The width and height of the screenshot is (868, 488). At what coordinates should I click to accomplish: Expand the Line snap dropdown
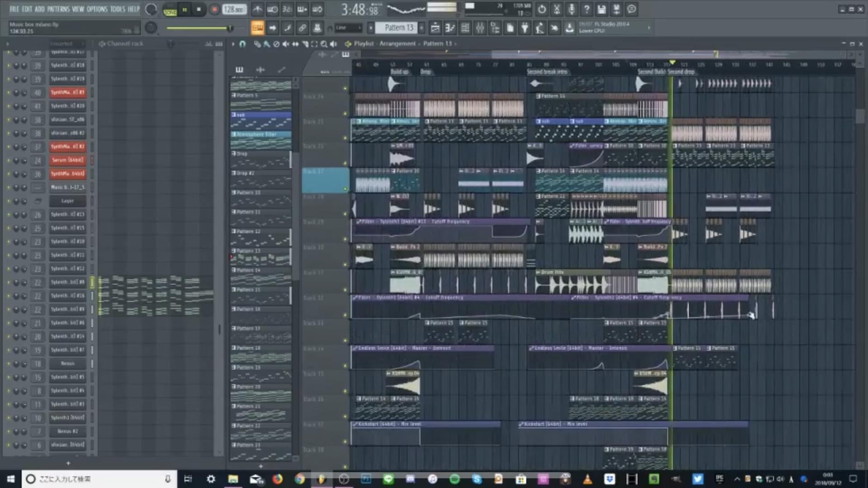click(348, 28)
